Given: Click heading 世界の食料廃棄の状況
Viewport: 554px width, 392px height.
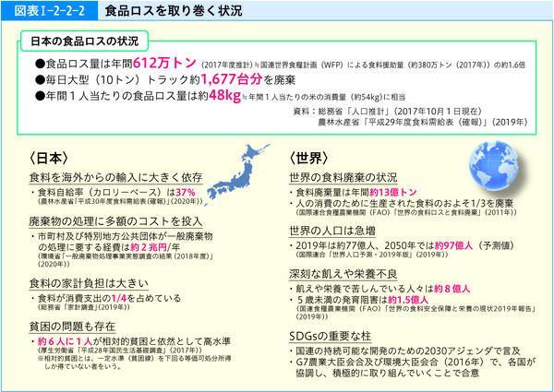Looking at the screenshot, I should [343, 177].
